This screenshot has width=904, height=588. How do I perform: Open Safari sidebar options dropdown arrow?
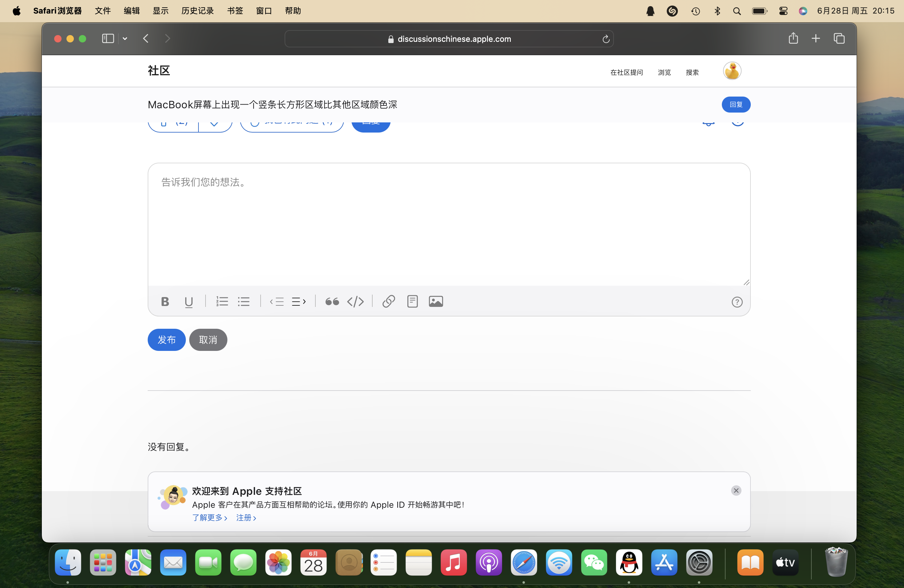(125, 39)
